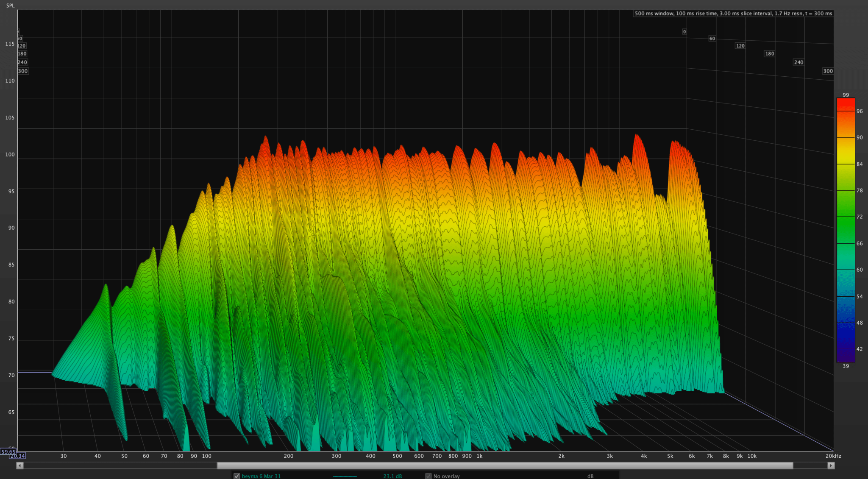868x479 pixels.
Task: Click the horizontal scrollbar right arrow
Action: coord(831,465)
